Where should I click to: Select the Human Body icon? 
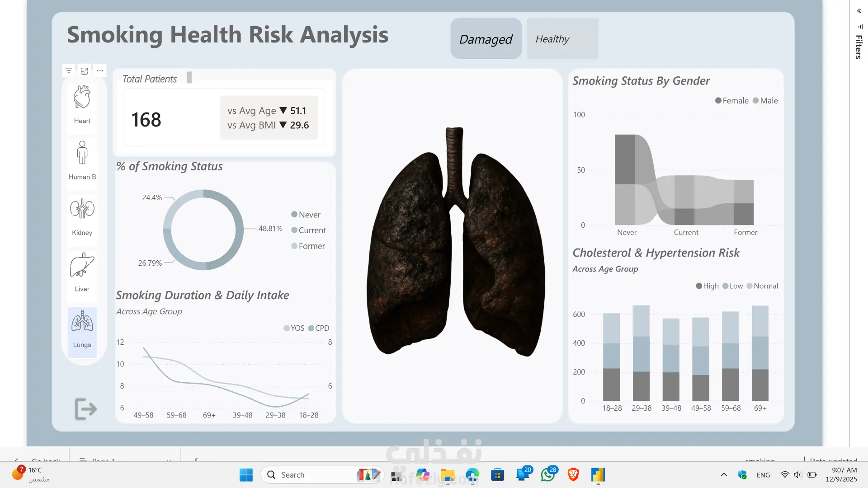[x=82, y=153]
